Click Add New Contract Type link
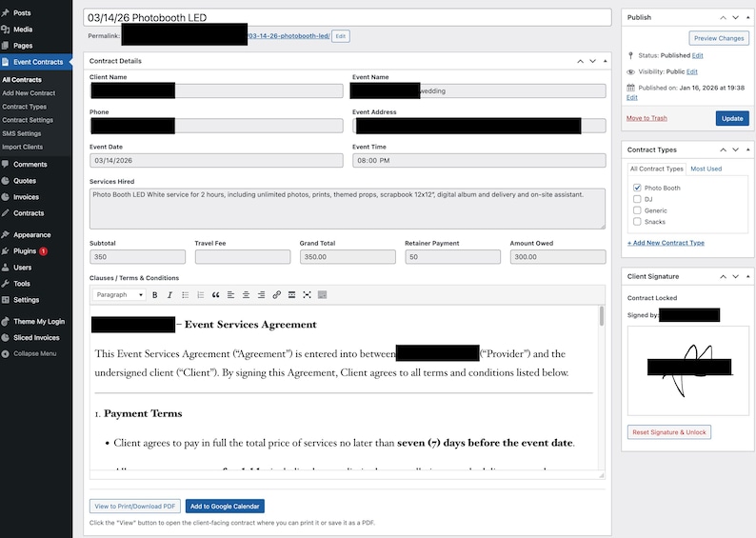Image resolution: width=756 pixels, height=538 pixels. [666, 243]
